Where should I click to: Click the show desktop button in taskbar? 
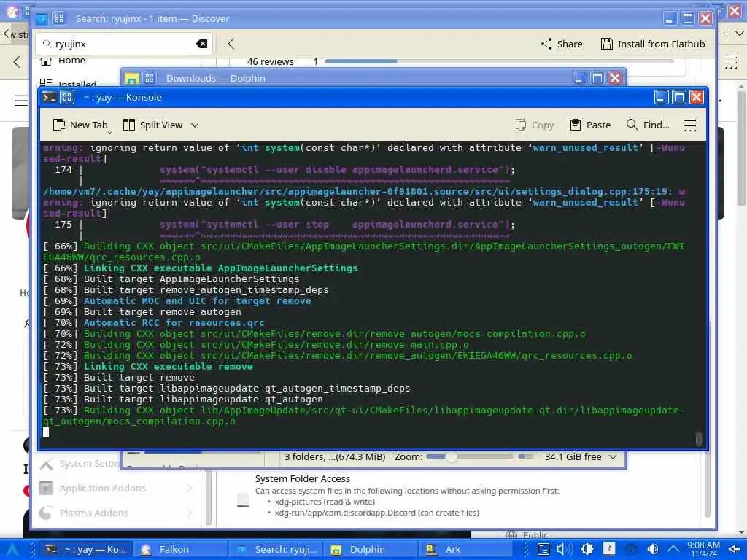click(x=735, y=550)
